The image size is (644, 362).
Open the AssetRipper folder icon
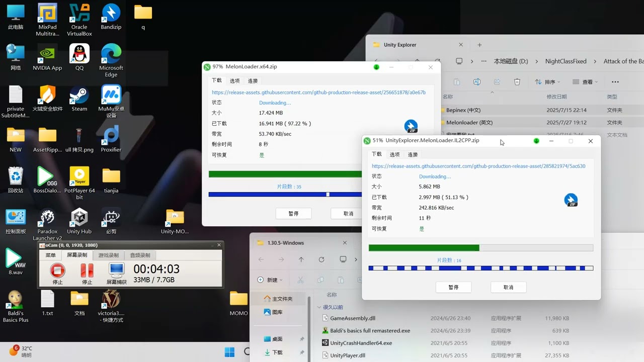click(47, 139)
